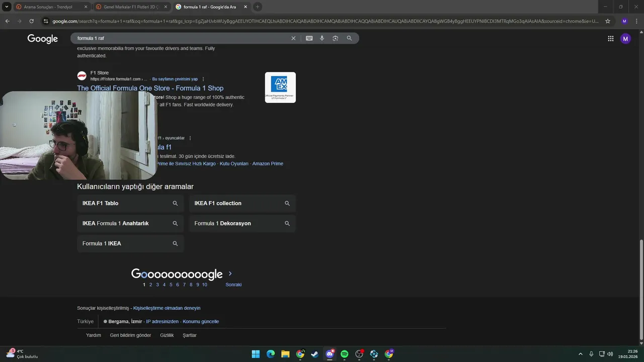
Task: Select the formula 1 raf Google tab
Action: (211, 7)
